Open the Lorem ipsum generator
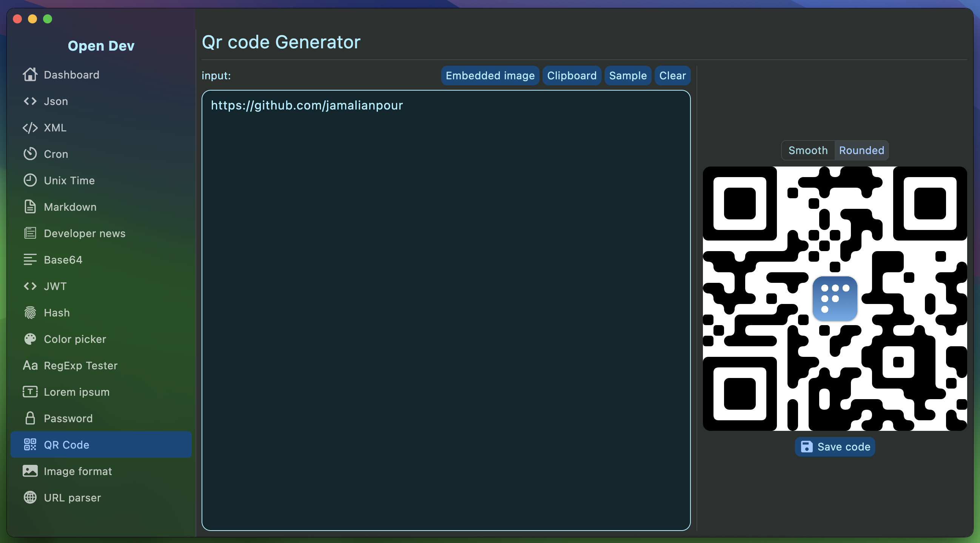The width and height of the screenshot is (980, 543). click(x=101, y=392)
